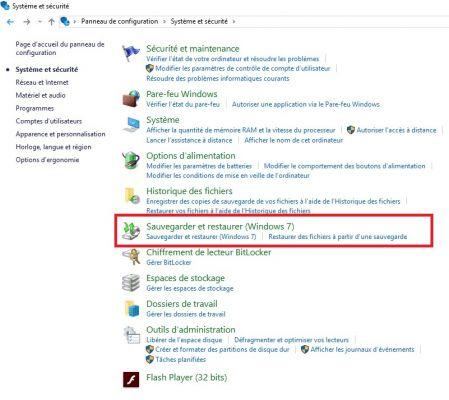Click the Système computer monitor icon

pyautogui.click(x=131, y=125)
